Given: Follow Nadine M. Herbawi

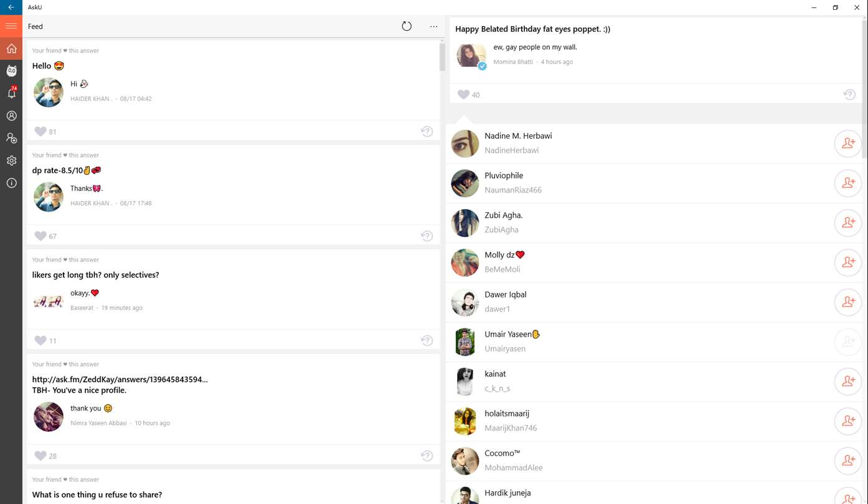Looking at the screenshot, I should (x=848, y=144).
